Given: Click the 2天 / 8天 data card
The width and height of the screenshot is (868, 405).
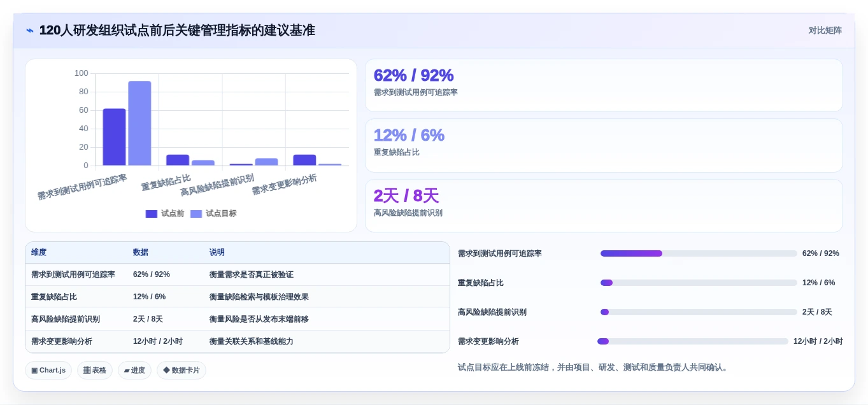Looking at the screenshot, I should pos(604,206).
